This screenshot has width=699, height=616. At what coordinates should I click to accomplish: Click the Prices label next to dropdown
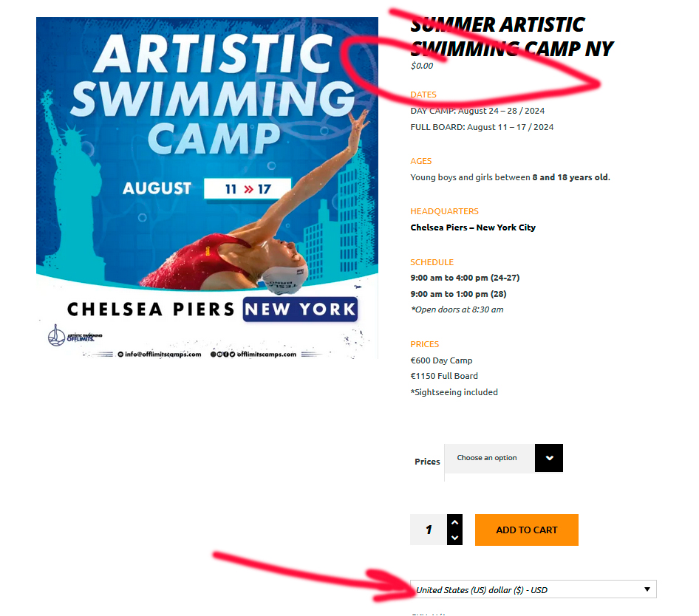pyautogui.click(x=427, y=462)
